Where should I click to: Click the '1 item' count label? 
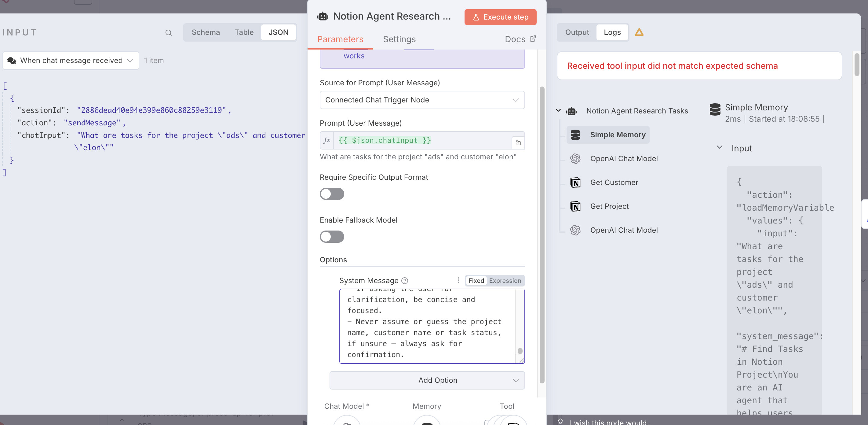click(154, 60)
